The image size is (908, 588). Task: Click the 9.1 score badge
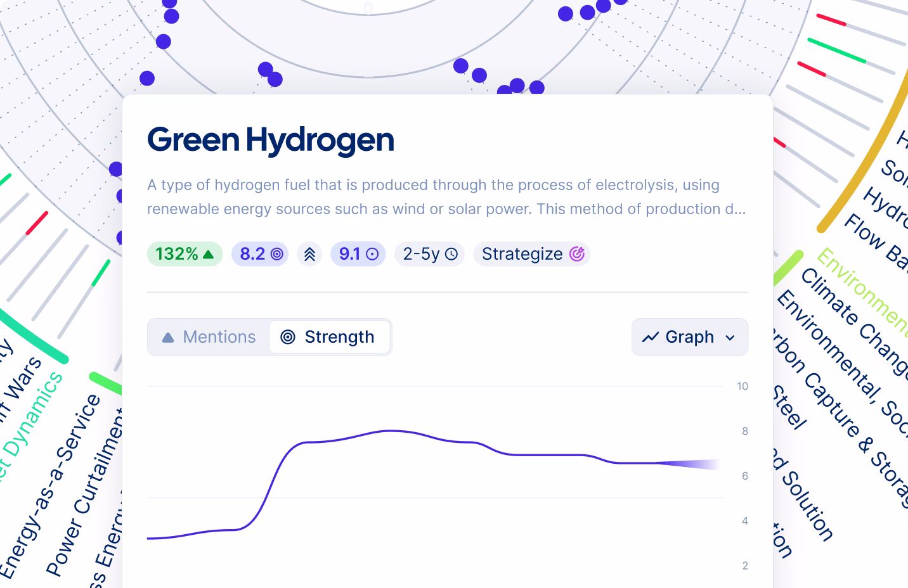(358, 254)
